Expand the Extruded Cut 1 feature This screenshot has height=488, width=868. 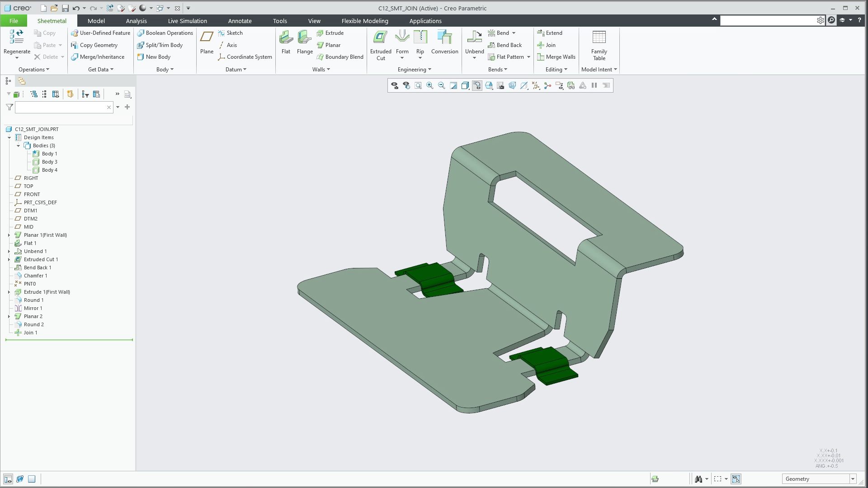click(9, 259)
